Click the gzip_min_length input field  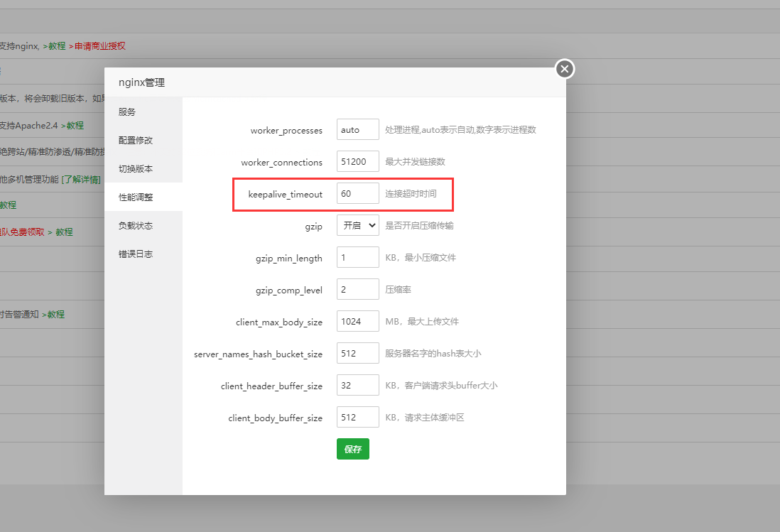click(x=357, y=258)
